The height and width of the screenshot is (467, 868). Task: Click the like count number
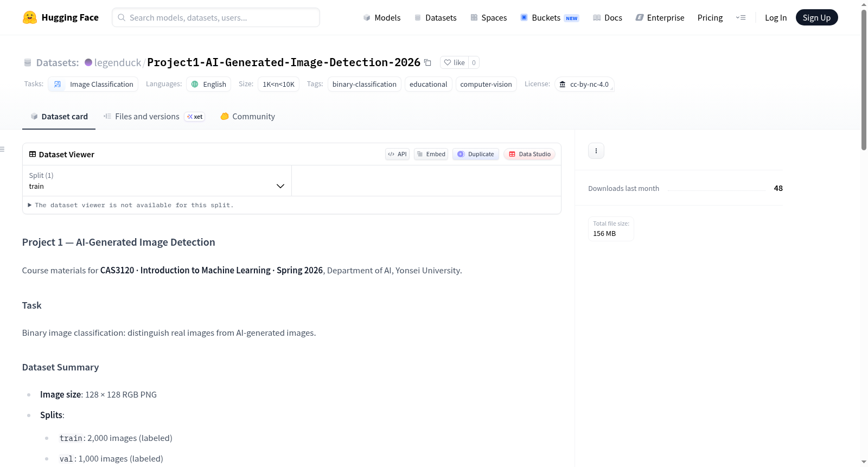coord(474,62)
